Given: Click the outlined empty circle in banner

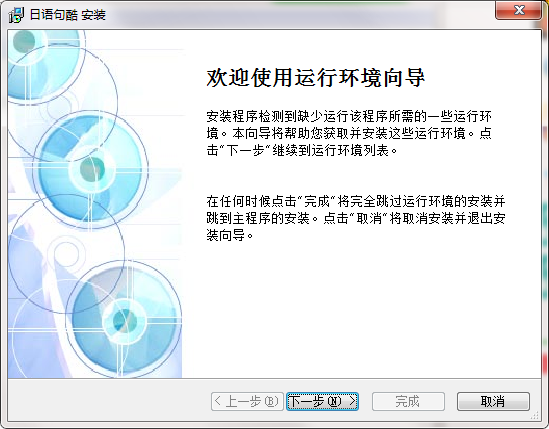Looking at the screenshot, I should point(67,253).
